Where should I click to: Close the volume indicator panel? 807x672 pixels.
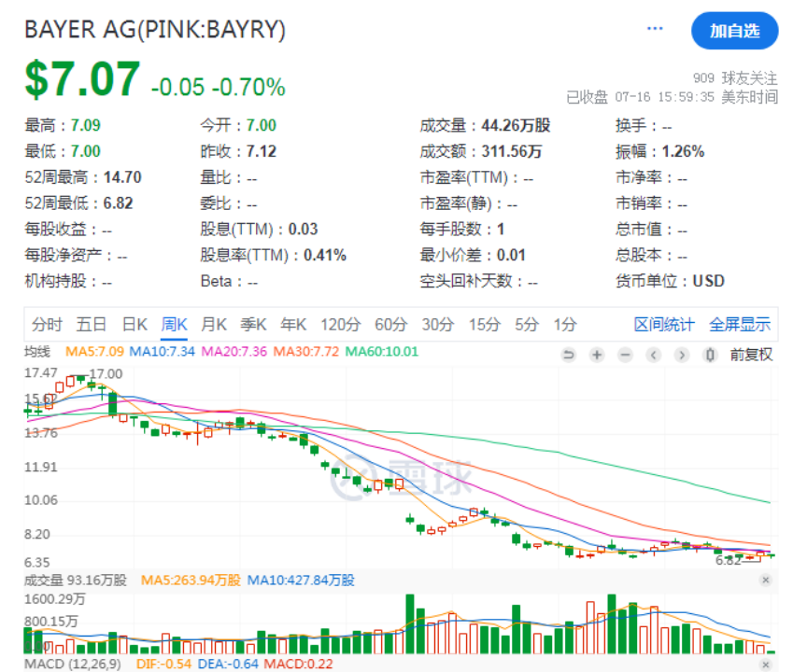click(766, 580)
